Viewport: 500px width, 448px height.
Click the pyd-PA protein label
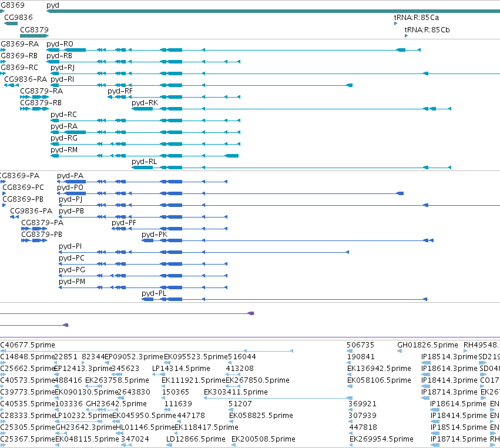(70, 176)
